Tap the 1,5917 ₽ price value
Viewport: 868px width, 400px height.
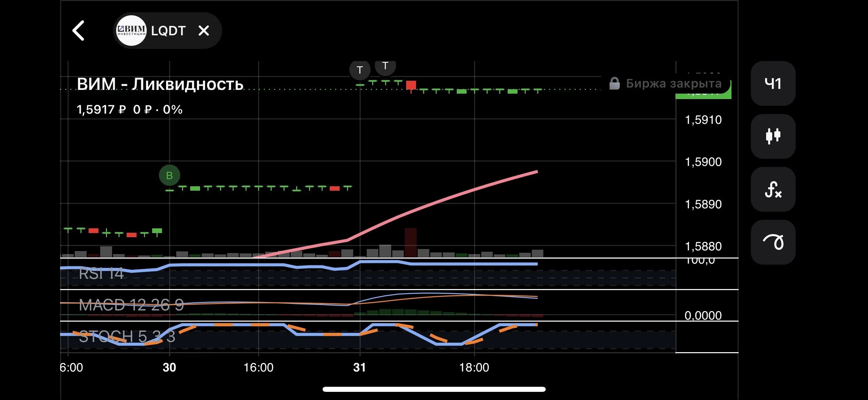coord(101,110)
